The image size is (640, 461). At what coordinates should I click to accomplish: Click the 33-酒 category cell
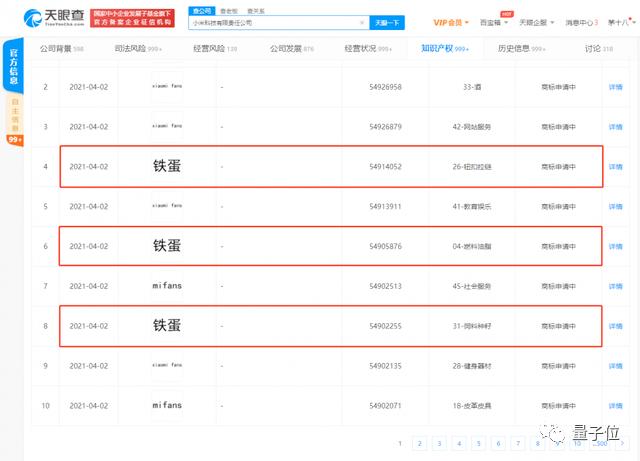[x=472, y=87]
